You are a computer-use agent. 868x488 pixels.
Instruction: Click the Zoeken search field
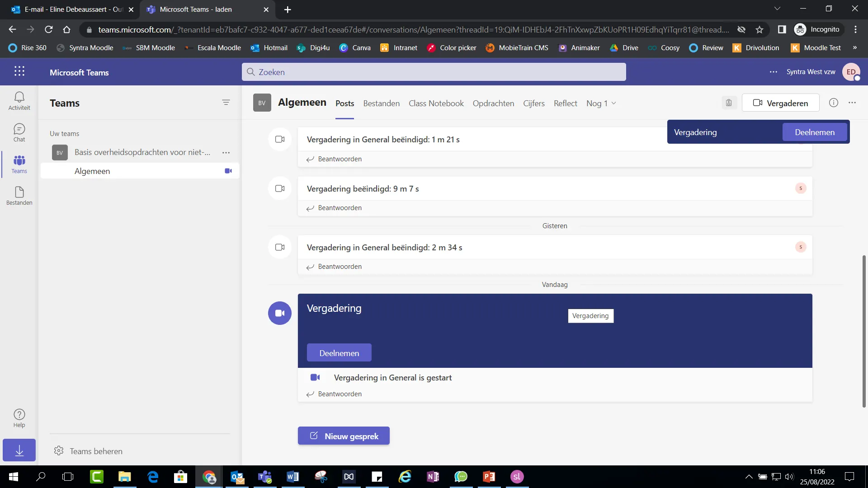pos(434,72)
